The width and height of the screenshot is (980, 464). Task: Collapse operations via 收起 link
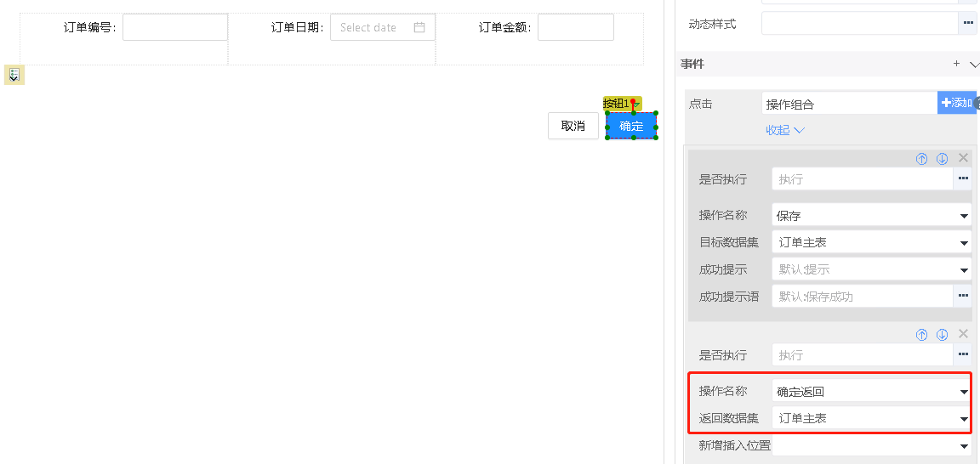tap(784, 130)
